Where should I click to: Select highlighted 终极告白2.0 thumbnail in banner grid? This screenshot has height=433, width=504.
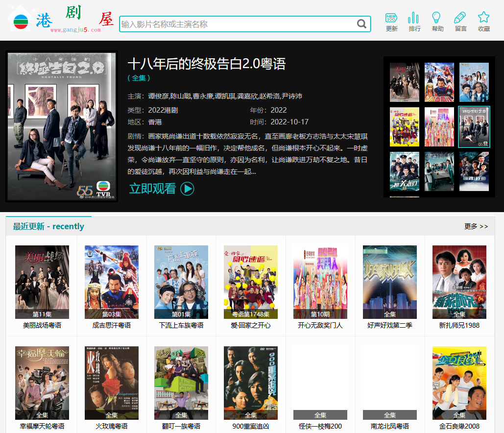(474, 127)
